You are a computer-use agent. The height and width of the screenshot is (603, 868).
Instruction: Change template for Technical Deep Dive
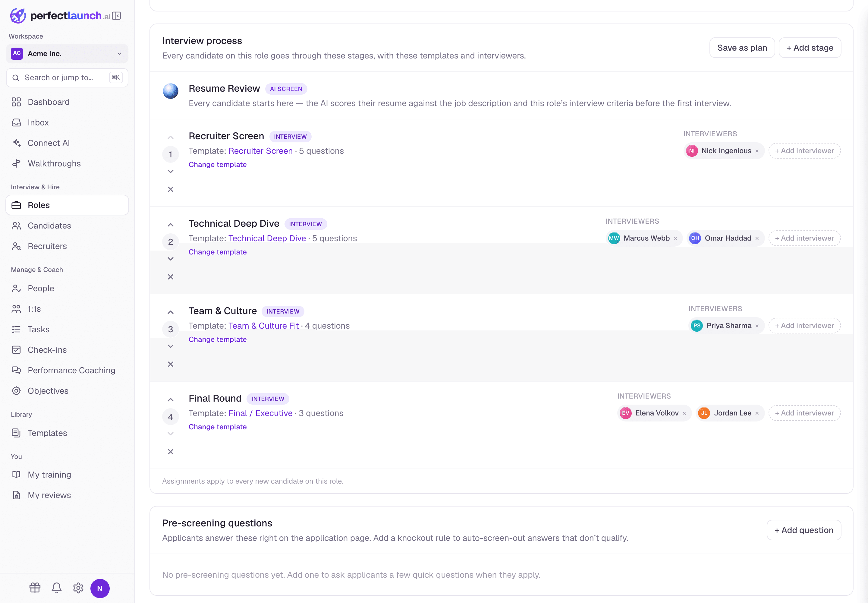pos(218,252)
